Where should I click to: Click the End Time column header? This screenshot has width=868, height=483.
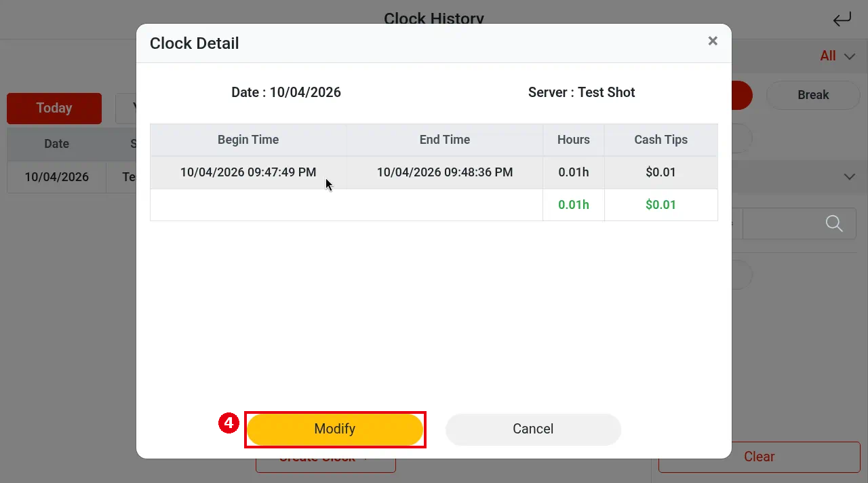pyautogui.click(x=445, y=140)
